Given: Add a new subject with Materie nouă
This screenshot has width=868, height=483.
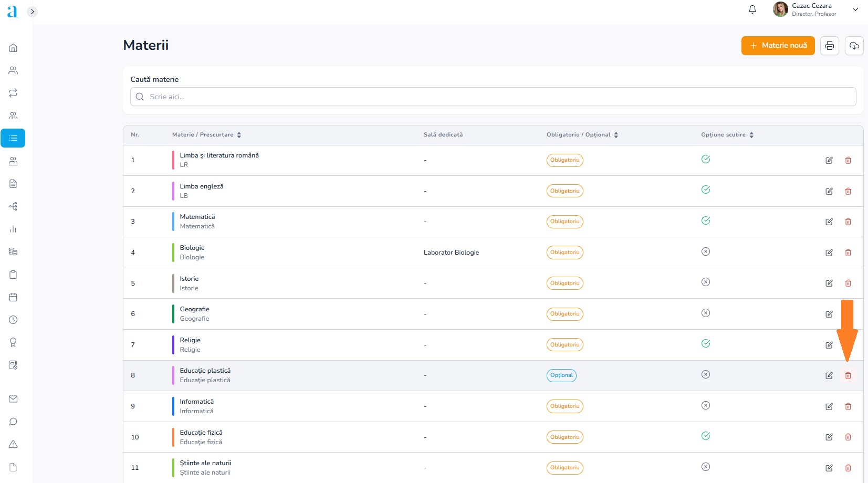Looking at the screenshot, I should click(x=778, y=46).
